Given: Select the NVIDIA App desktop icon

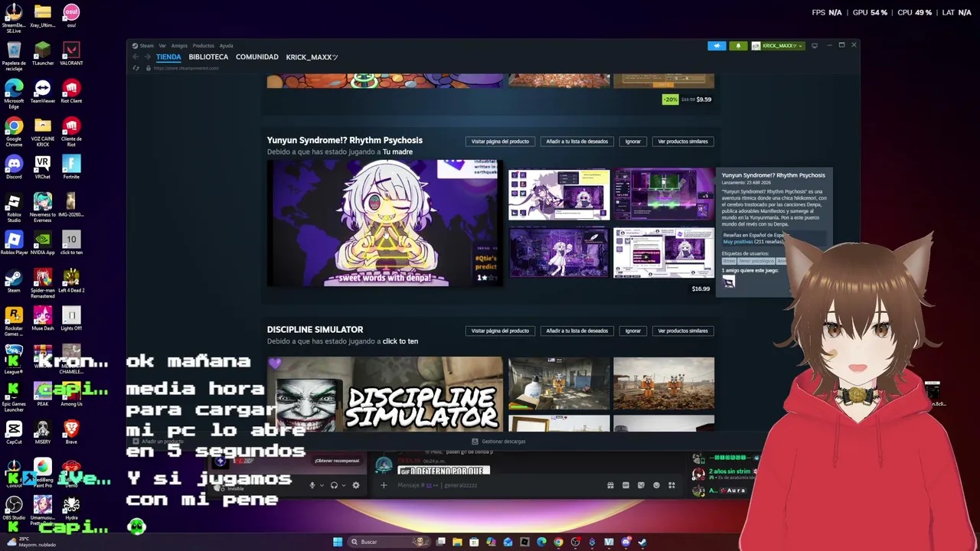Looking at the screenshot, I should coord(43,243).
